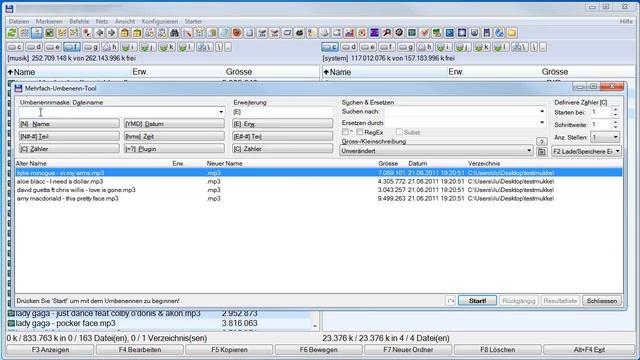Sort by the Neuer Name column header
This screenshot has width=640, height=360.
224,163
